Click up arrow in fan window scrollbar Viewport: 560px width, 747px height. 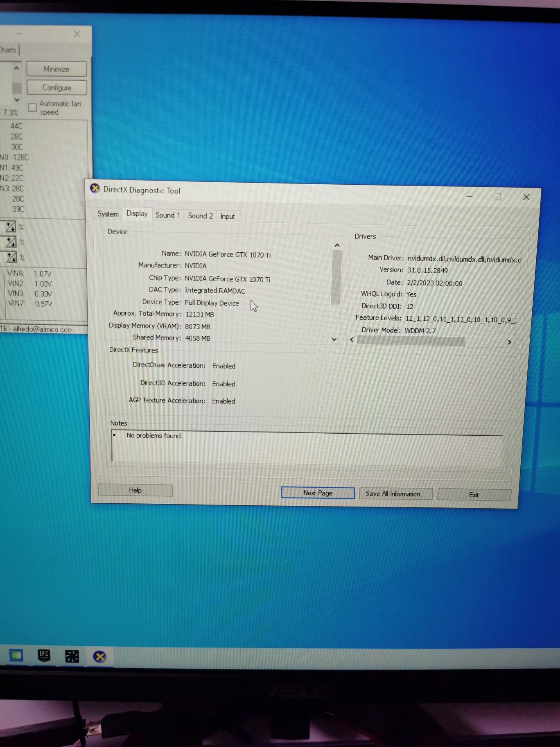coord(16,68)
